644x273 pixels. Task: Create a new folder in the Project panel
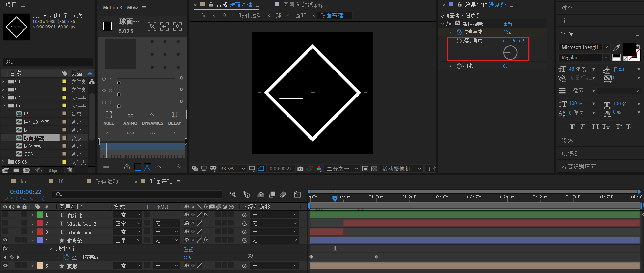click(x=16, y=170)
